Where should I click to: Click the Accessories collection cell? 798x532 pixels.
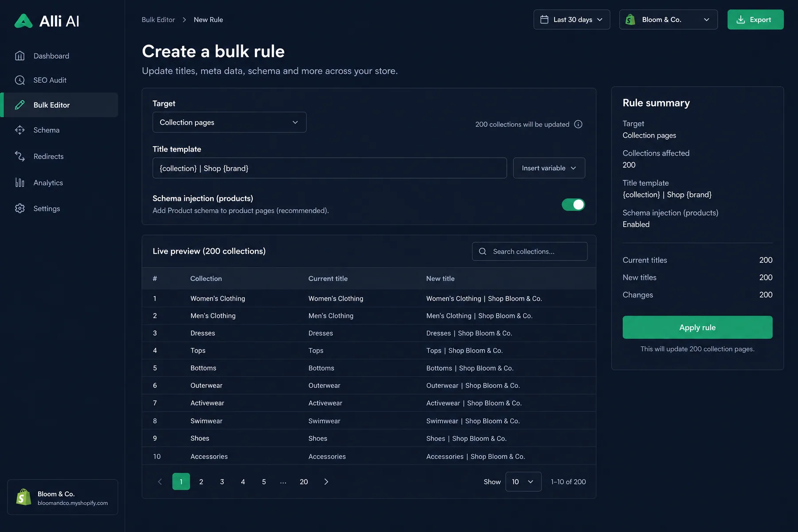coord(209,457)
